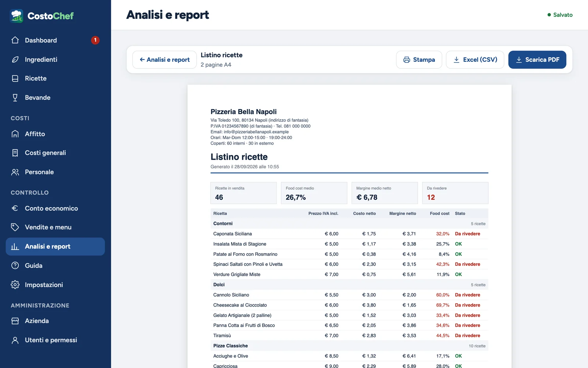Click the Utenti e permessi user icon

15,340
